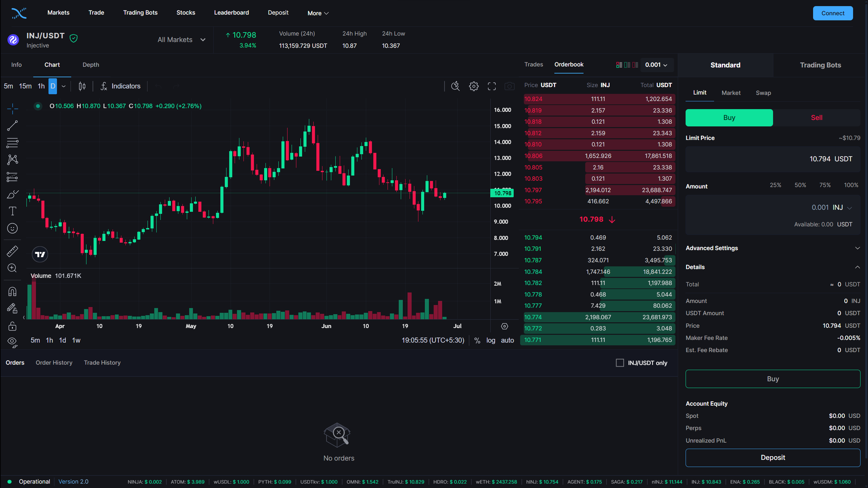Open the 0.001 orderbook grouping dropdown
The image size is (868, 488).
coord(656,65)
